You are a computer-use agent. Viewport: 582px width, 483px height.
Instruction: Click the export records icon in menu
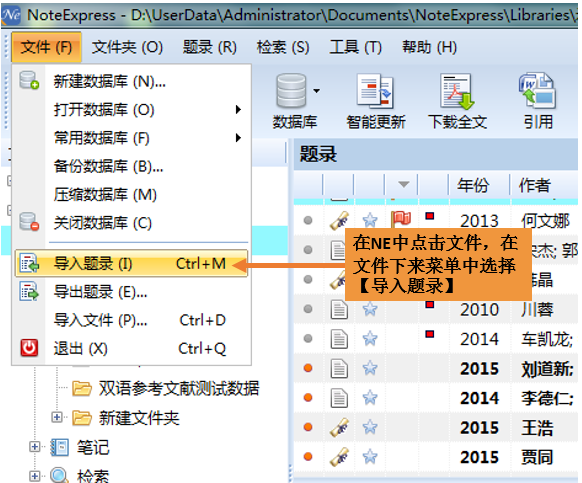tap(29, 291)
